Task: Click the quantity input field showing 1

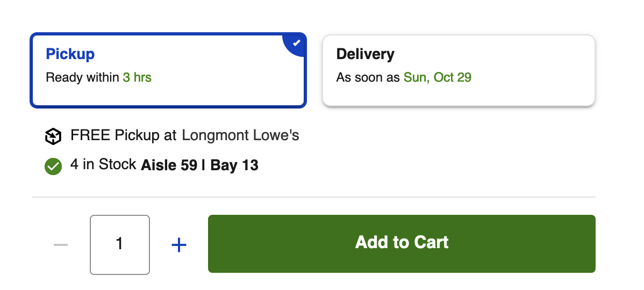Action: (x=120, y=244)
